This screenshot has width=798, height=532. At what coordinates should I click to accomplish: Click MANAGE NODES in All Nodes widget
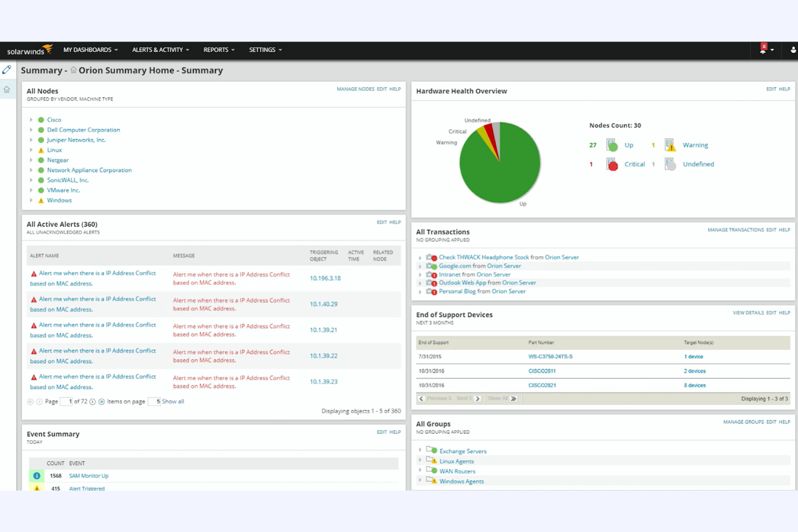click(x=355, y=88)
